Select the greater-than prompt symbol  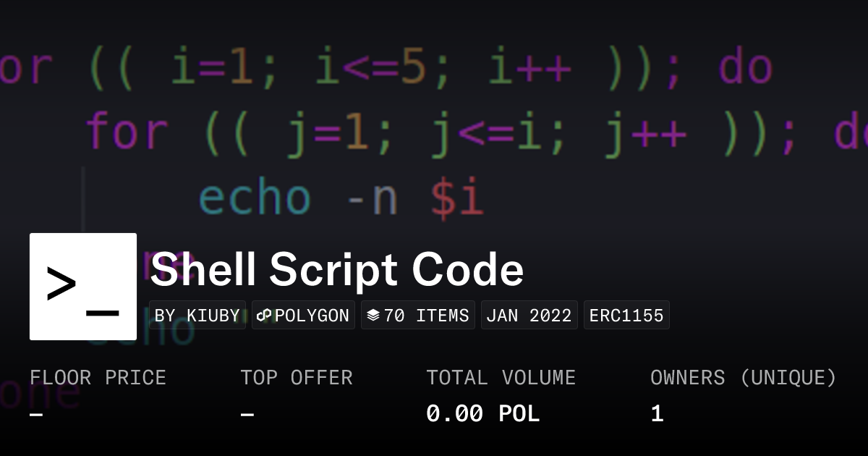click(x=61, y=282)
